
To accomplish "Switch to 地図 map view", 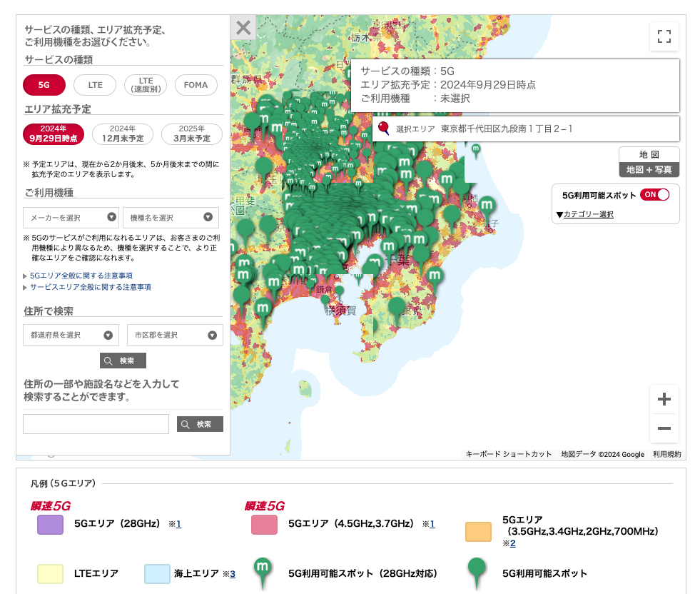I will 649,154.
